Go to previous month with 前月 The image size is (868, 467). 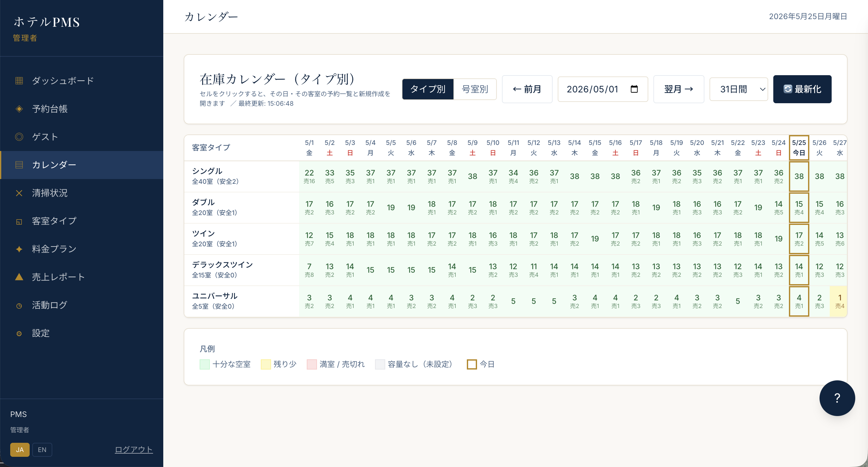click(527, 89)
